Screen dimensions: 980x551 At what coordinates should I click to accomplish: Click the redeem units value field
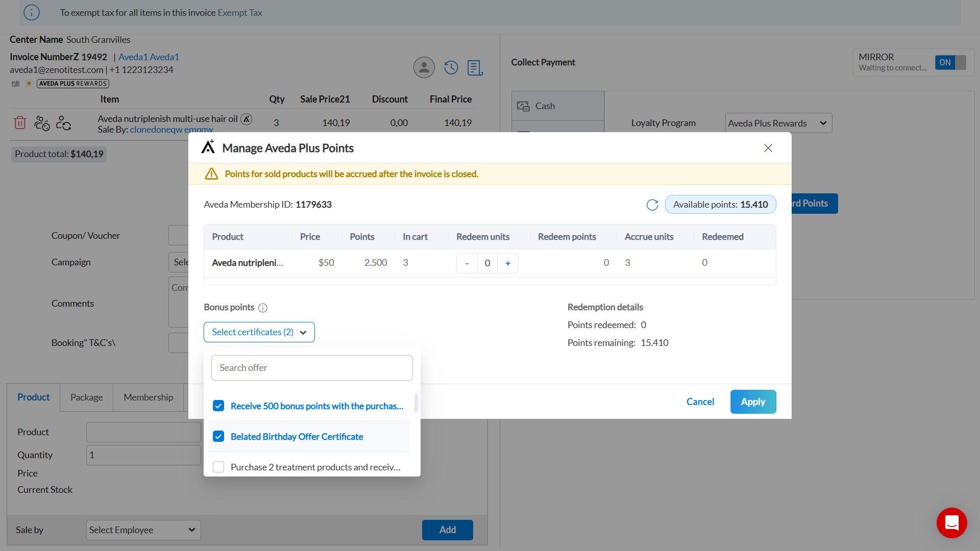tap(487, 263)
